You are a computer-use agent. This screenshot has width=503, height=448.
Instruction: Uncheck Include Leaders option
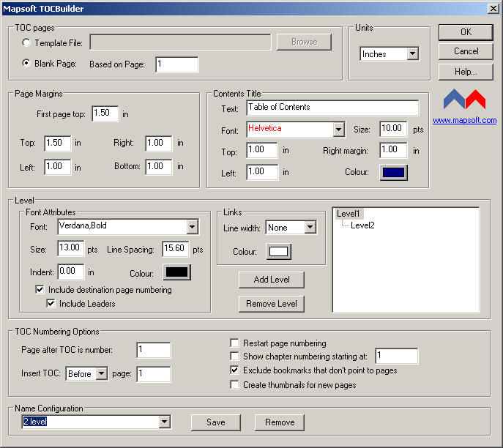[x=51, y=303]
